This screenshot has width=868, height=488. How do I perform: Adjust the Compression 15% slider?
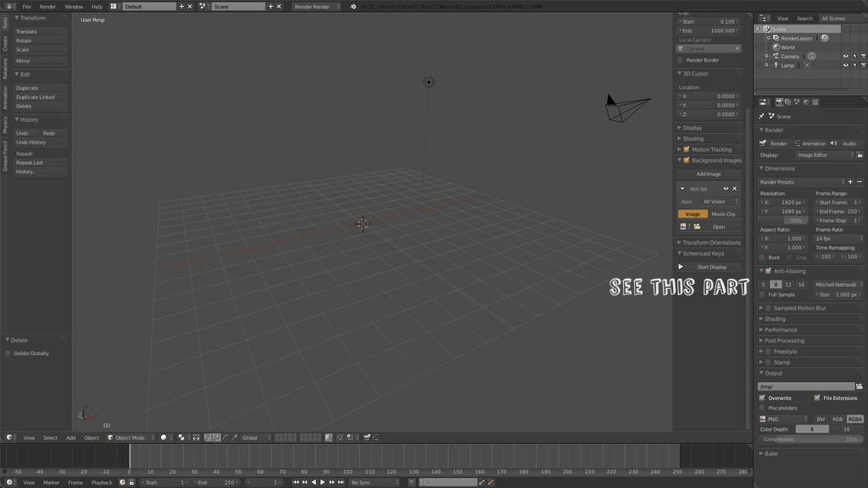810,440
